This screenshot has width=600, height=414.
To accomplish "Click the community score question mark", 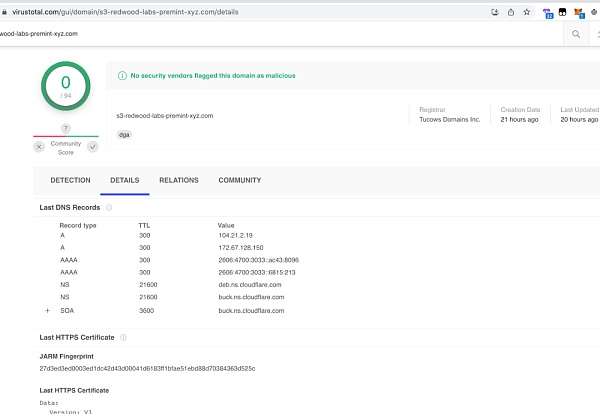I will click(66, 128).
